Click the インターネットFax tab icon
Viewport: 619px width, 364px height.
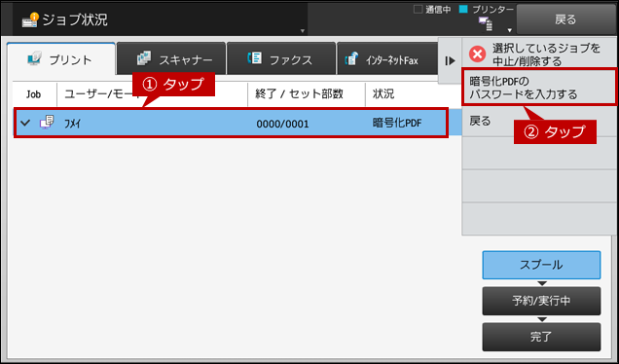click(351, 58)
